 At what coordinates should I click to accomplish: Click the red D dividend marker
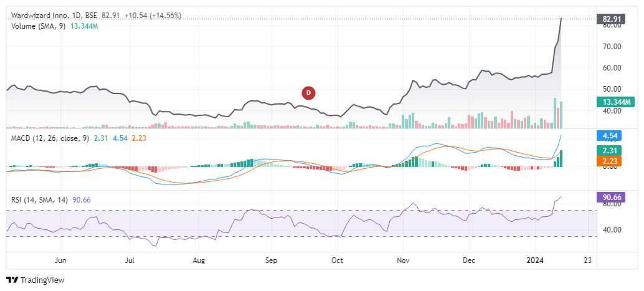point(308,93)
